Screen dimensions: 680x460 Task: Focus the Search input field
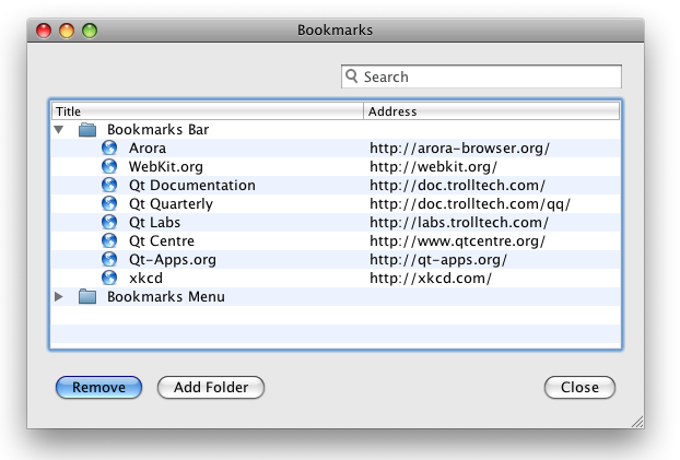[481, 77]
